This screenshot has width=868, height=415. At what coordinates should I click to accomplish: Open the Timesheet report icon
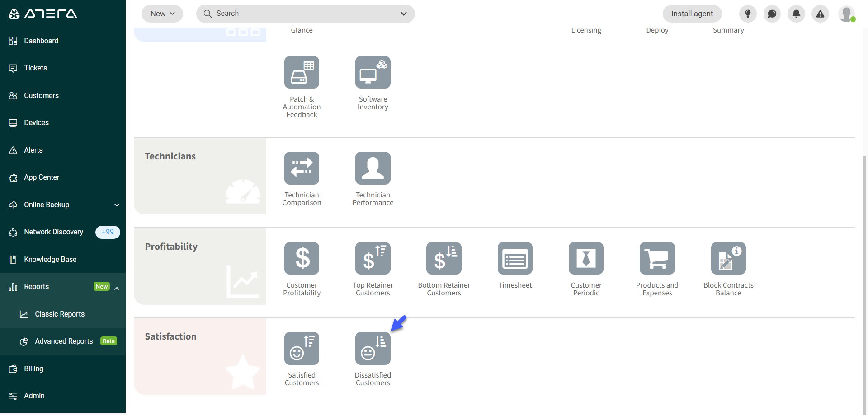point(515,258)
